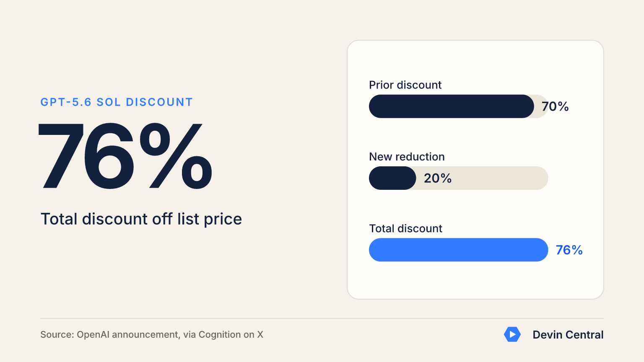Screen dimensions: 644x362
Task: Click the New reduction label
Action: 407,157
